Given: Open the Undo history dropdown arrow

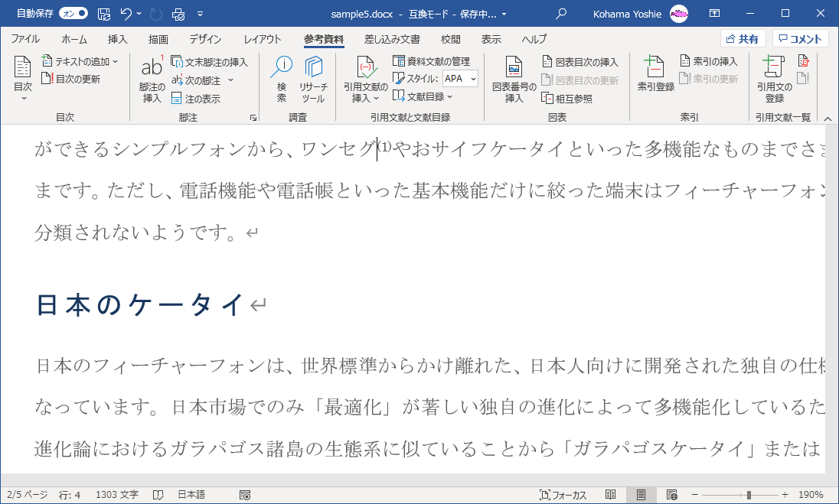Looking at the screenshot, I should point(139,14).
